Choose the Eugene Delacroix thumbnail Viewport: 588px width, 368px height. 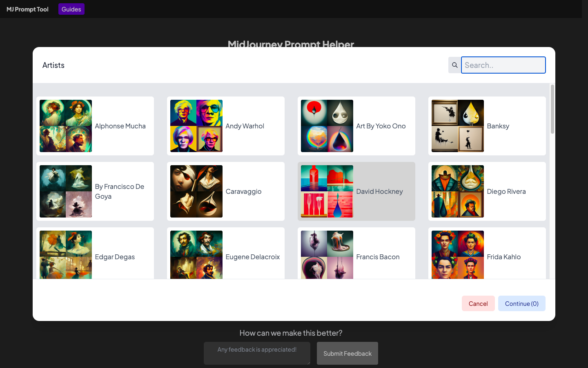pos(196,255)
